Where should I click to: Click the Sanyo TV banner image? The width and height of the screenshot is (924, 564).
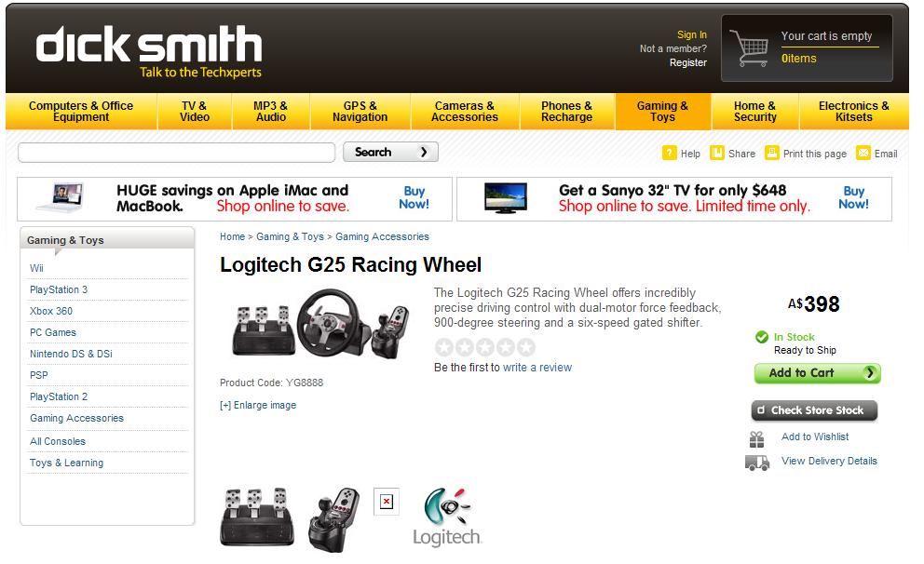point(506,198)
